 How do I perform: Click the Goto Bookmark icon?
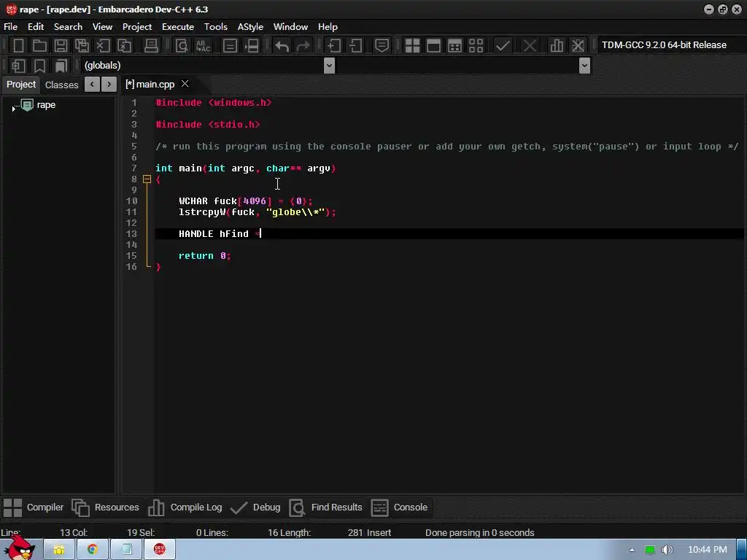click(61, 65)
